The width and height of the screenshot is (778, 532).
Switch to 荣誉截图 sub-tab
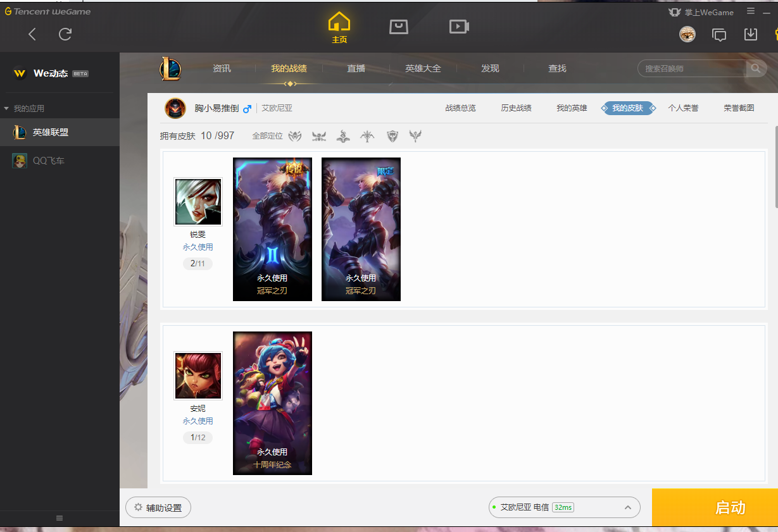739,108
